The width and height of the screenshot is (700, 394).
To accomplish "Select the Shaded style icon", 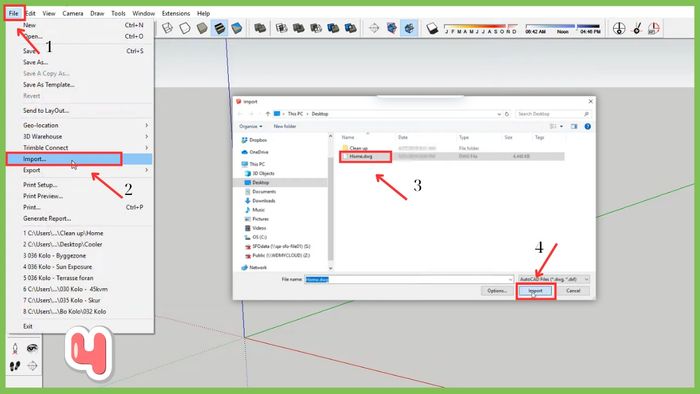I will pos(202,28).
